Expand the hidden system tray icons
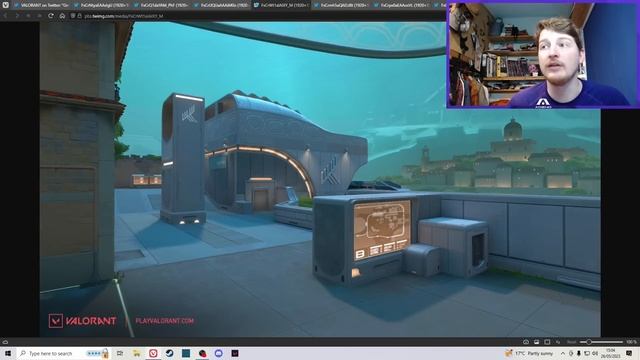The image size is (640, 360). [562, 353]
